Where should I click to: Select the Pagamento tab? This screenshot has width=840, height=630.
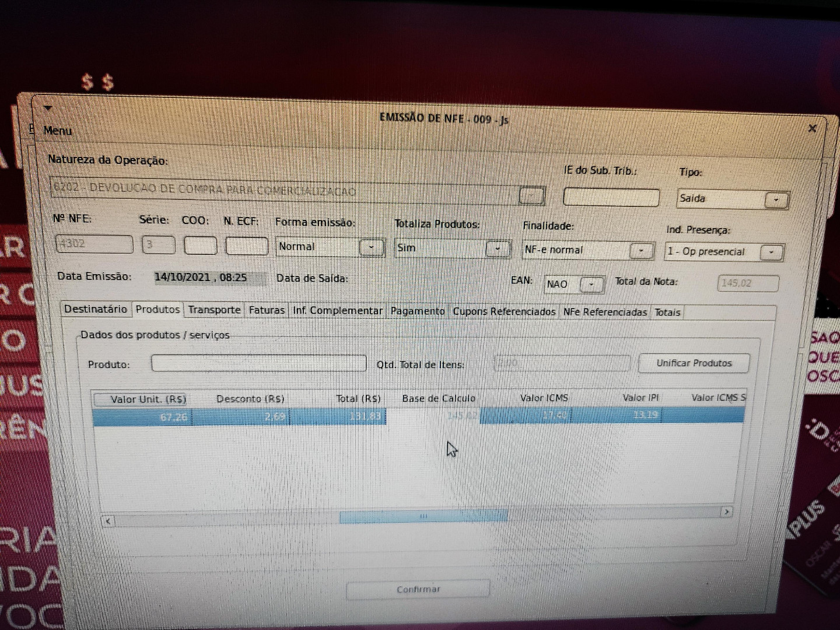418,311
